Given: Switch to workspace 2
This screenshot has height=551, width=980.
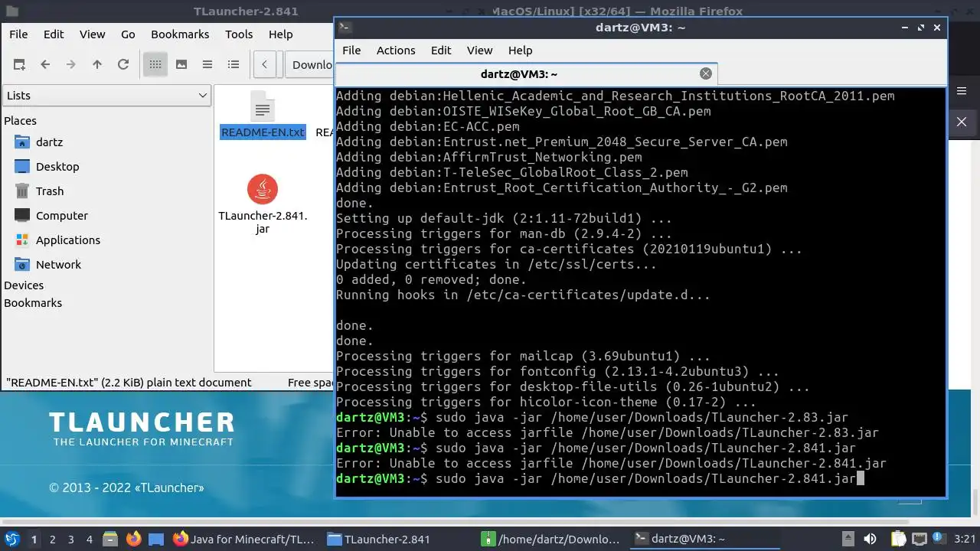Looking at the screenshot, I should click(53, 540).
